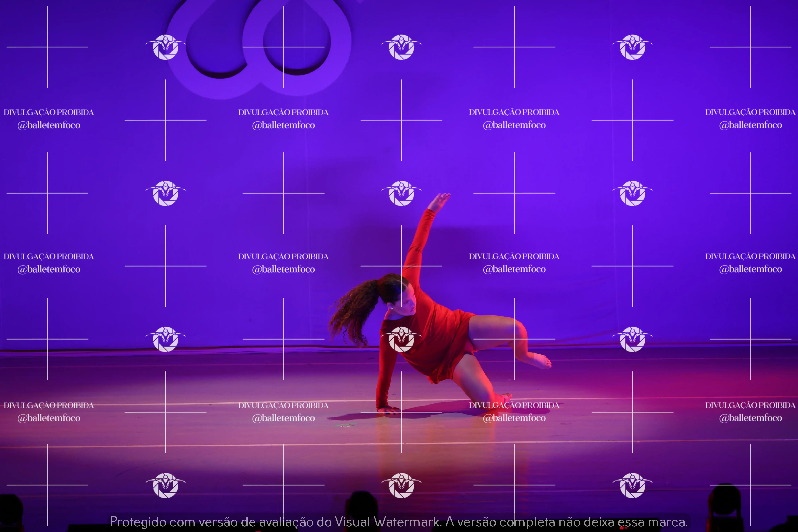This screenshot has width=798, height=532.
Task: Click @balletemfoco text overlapping dancer's knee shadow
Action: pos(514,418)
